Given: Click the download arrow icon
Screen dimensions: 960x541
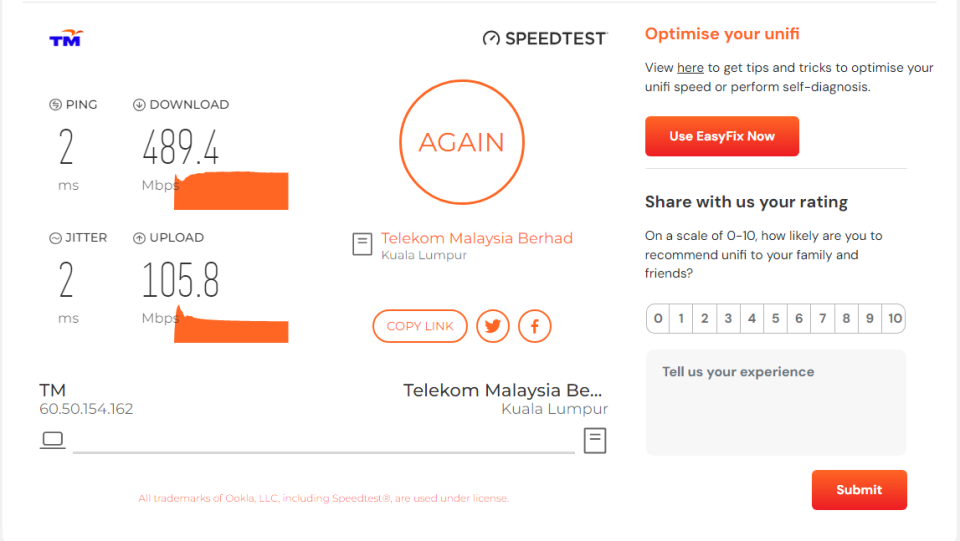Looking at the screenshot, I should click(x=139, y=105).
